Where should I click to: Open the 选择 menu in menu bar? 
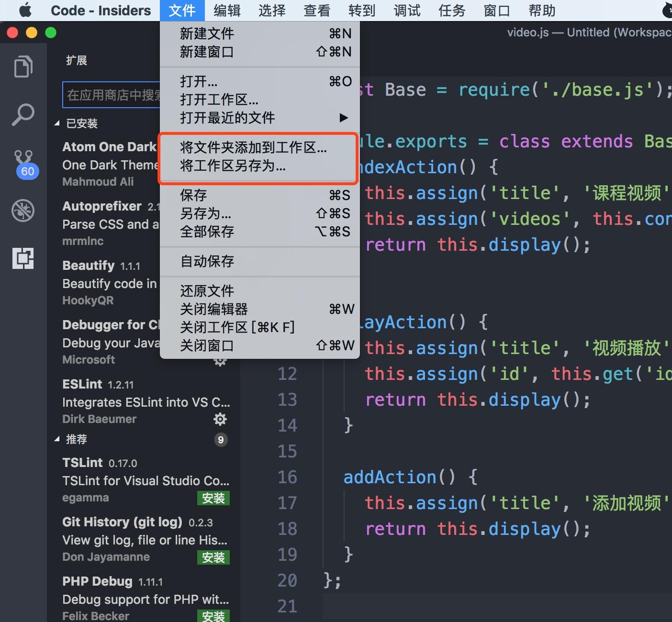[272, 11]
